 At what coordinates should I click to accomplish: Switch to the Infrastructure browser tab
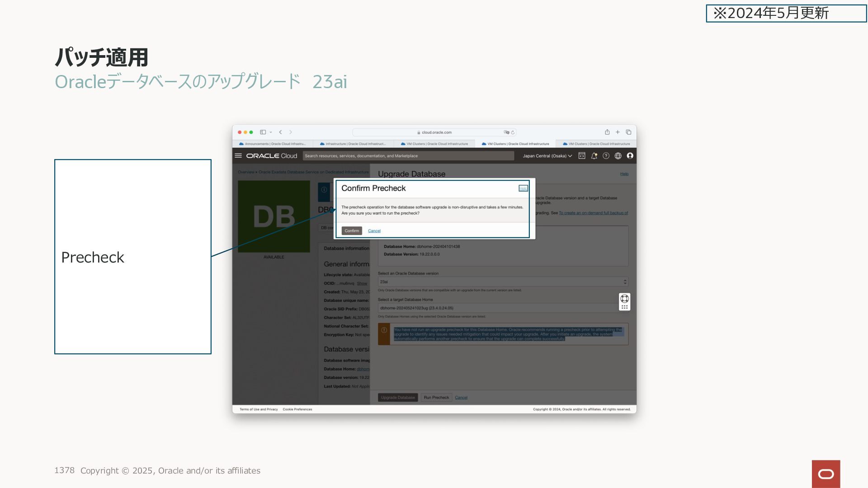coord(353,144)
